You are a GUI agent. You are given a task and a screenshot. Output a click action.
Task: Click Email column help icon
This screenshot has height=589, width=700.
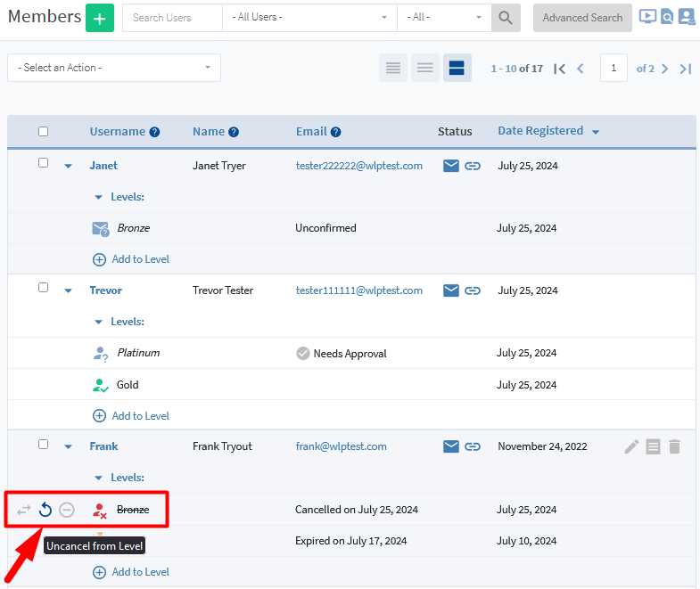[x=335, y=132]
